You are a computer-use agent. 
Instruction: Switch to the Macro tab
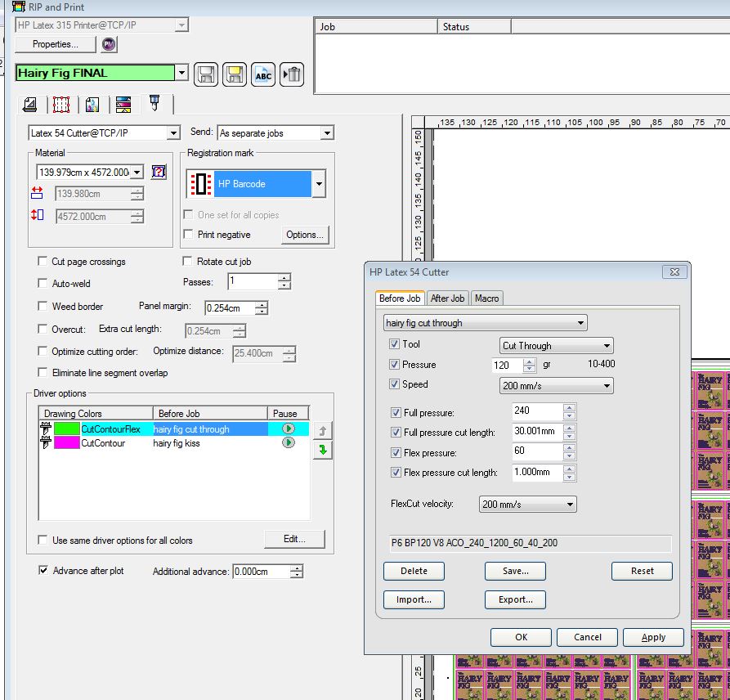point(487,298)
